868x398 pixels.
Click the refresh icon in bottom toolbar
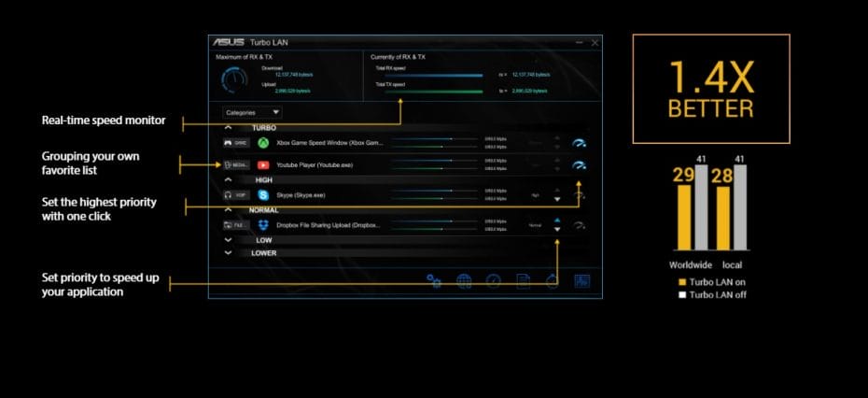552,280
